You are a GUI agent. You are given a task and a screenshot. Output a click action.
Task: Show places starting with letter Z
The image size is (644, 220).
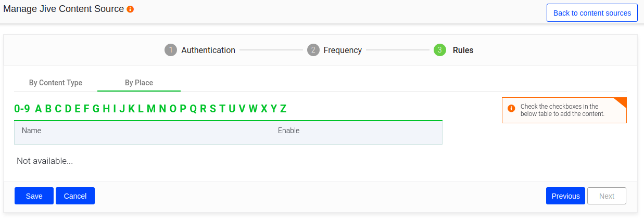pyautogui.click(x=283, y=109)
